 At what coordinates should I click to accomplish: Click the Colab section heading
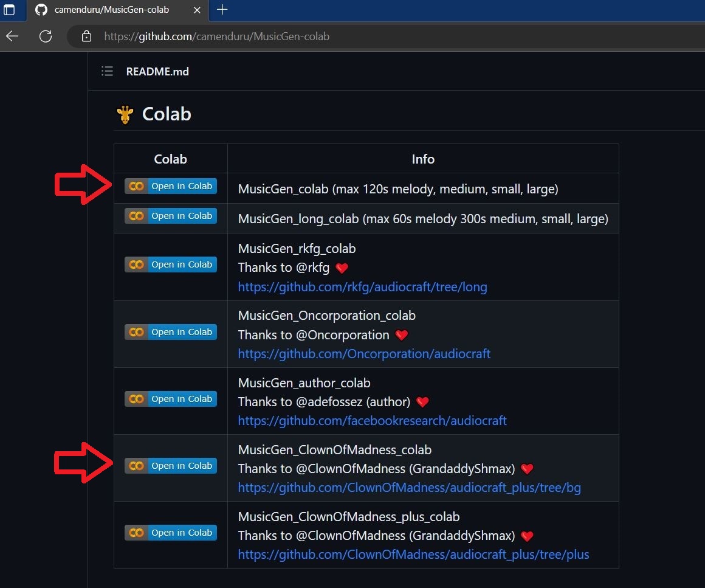click(x=167, y=114)
